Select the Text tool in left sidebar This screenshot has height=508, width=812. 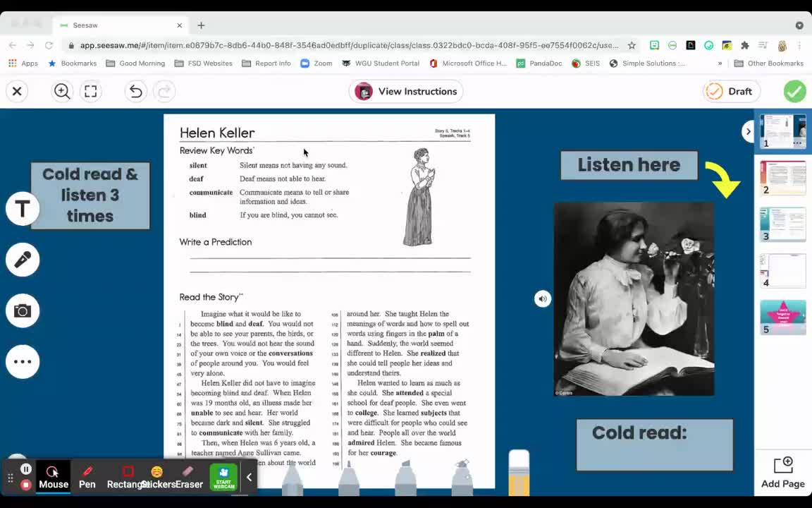23,209
